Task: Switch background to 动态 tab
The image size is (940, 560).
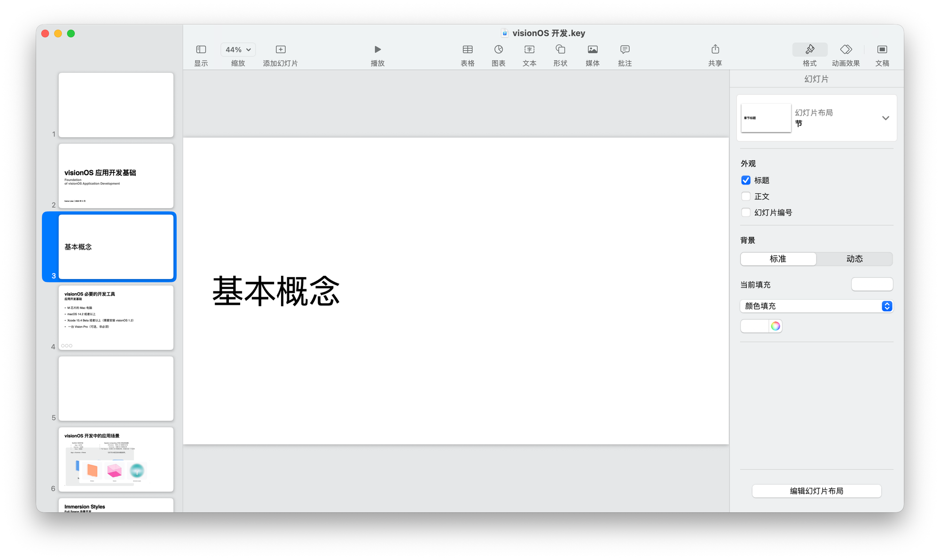Action: [x=854, y=259]
